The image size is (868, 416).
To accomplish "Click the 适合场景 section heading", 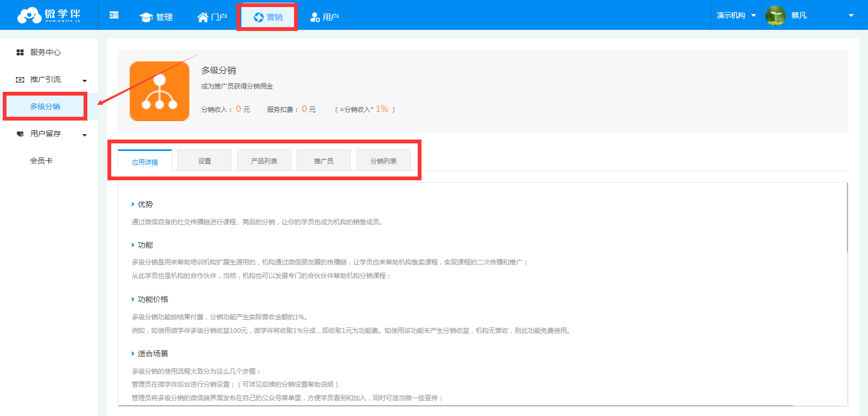I will 153,354.
